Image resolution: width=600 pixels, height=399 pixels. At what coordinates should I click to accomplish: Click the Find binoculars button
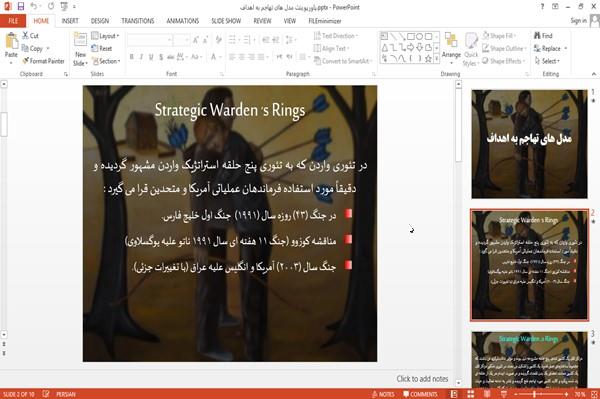(x=543, y=36)
